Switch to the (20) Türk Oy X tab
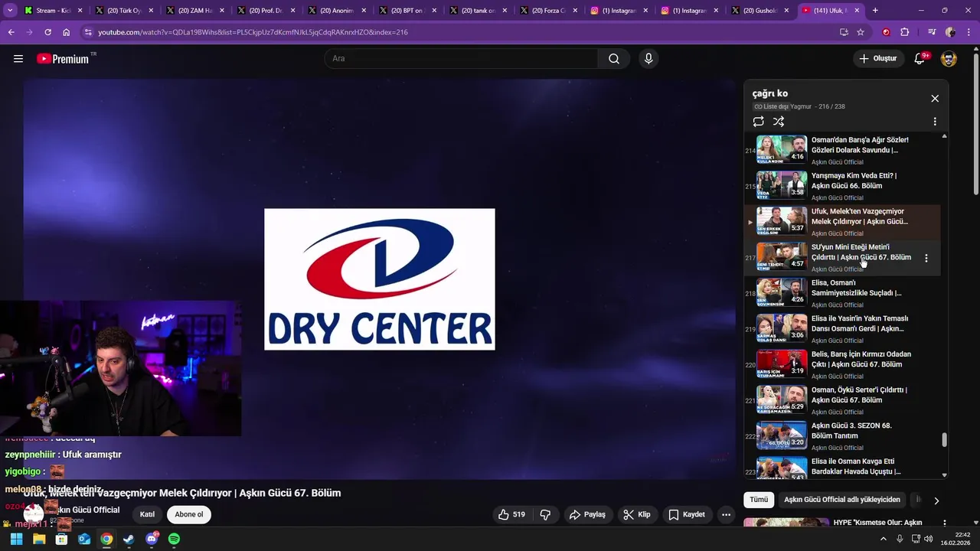Screen dimensions: 980x551 click(124, 11)
